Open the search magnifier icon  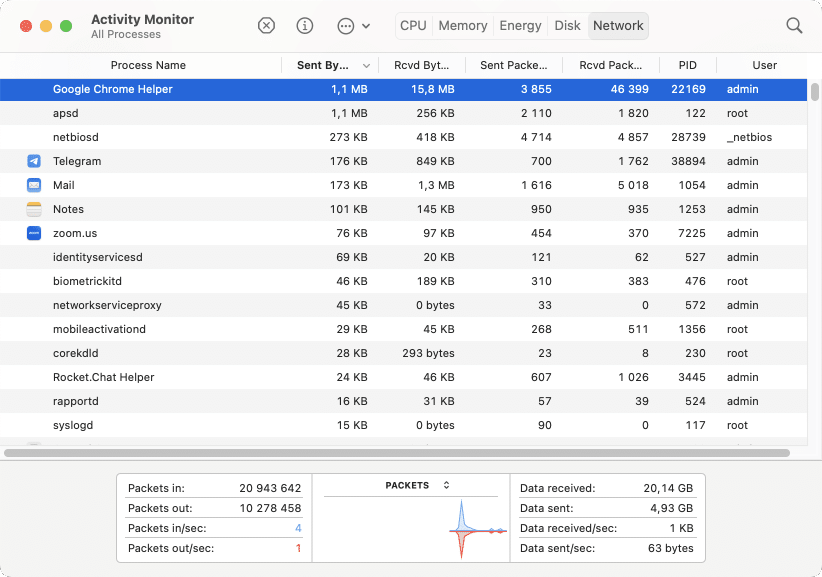click(x=794, y=25)
